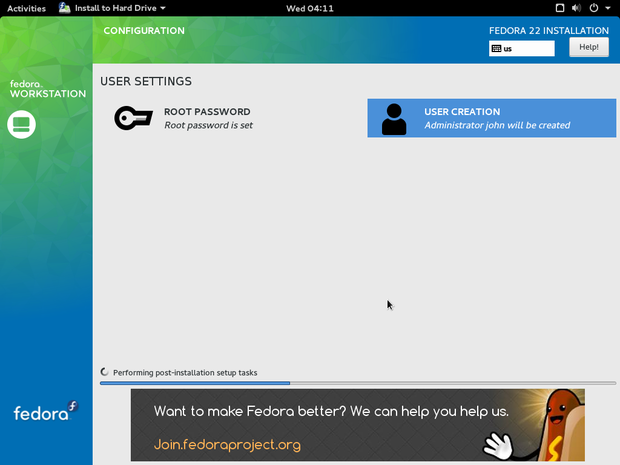
Task: Click the 'Root password is set' text
Action: click(x=208, y=125)
